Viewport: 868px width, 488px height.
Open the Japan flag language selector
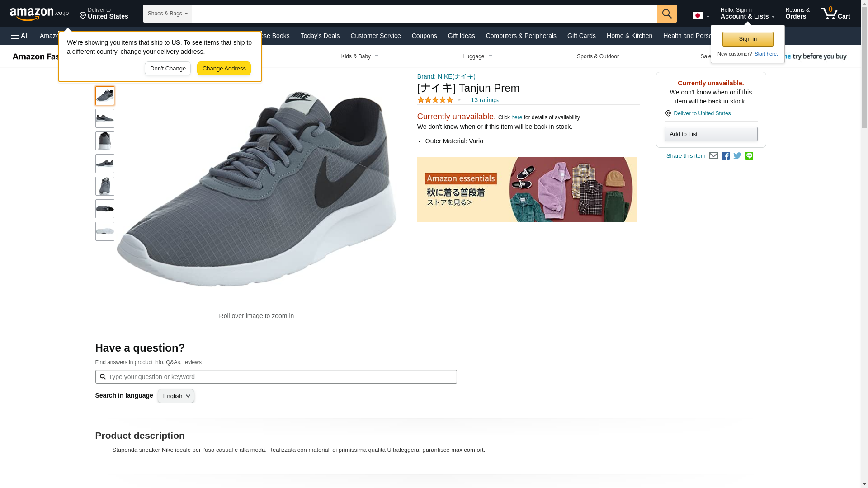(701, 16)
